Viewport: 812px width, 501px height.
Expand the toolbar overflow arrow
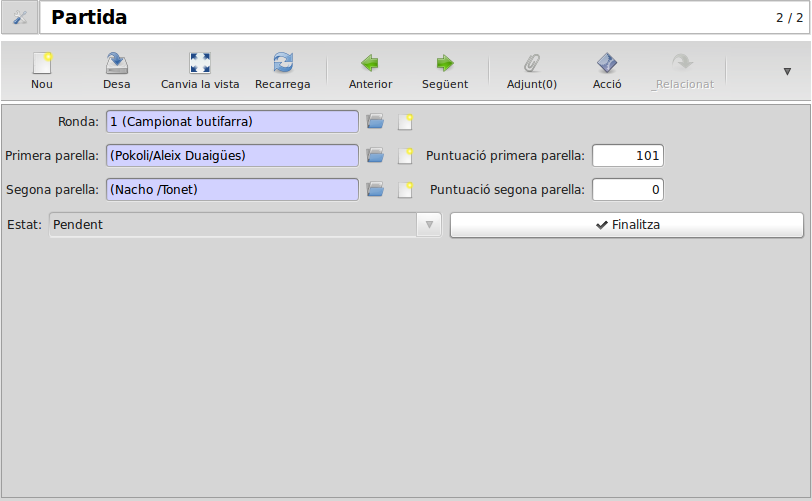tap(787, 71)
